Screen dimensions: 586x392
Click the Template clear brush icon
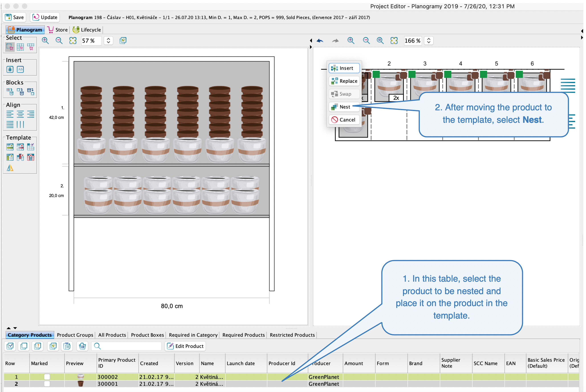pos(31,147)
